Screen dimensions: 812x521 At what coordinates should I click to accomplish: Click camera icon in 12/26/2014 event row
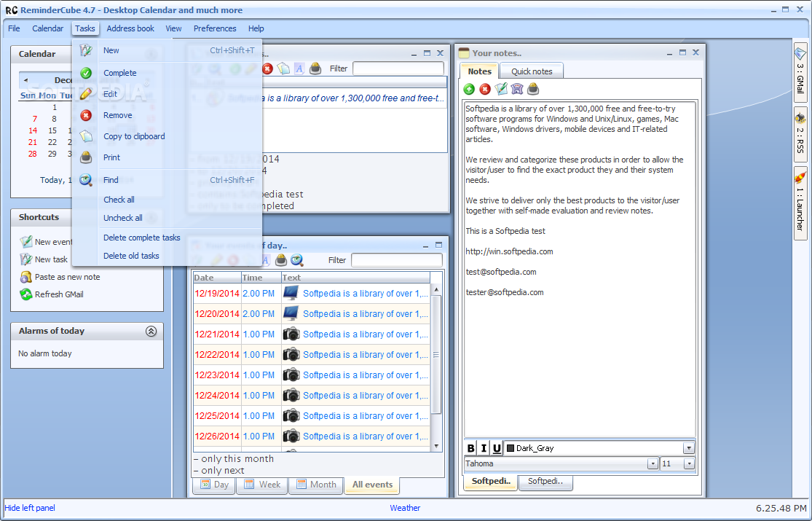[291, 436]
